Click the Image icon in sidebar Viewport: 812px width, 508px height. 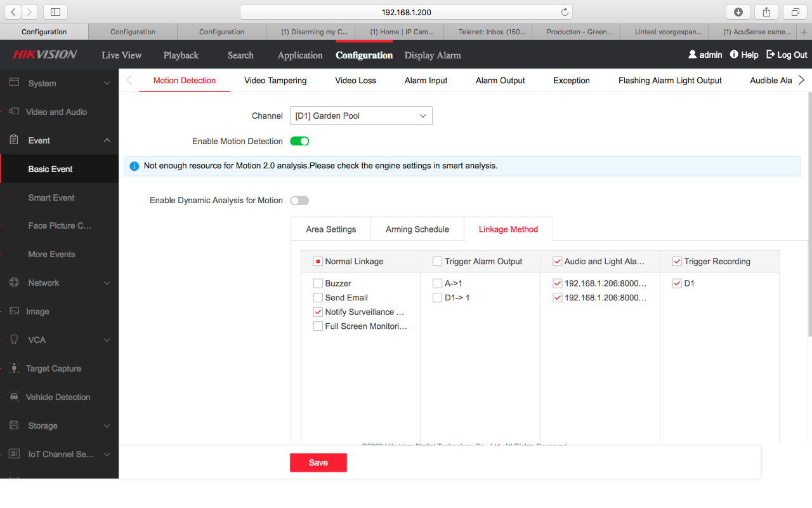(x=14, y=311)
